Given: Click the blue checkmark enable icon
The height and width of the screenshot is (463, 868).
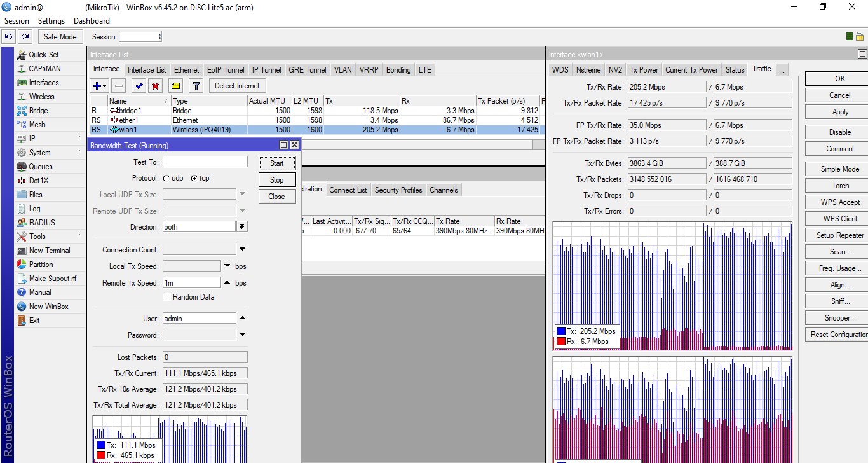Looking at the screenshot, I should coord(139,86).
